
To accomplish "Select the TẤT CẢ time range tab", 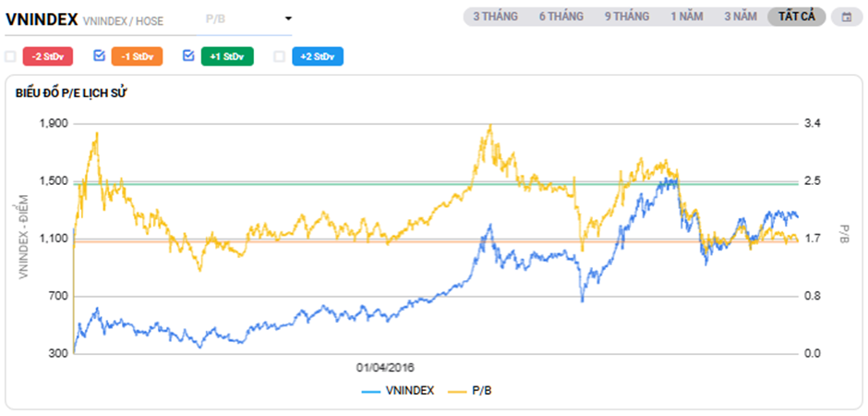I will 797,17.
